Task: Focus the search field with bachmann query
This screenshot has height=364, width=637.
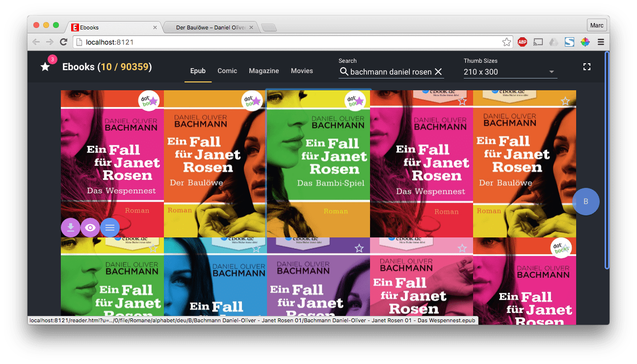Action: click(391, 72)
